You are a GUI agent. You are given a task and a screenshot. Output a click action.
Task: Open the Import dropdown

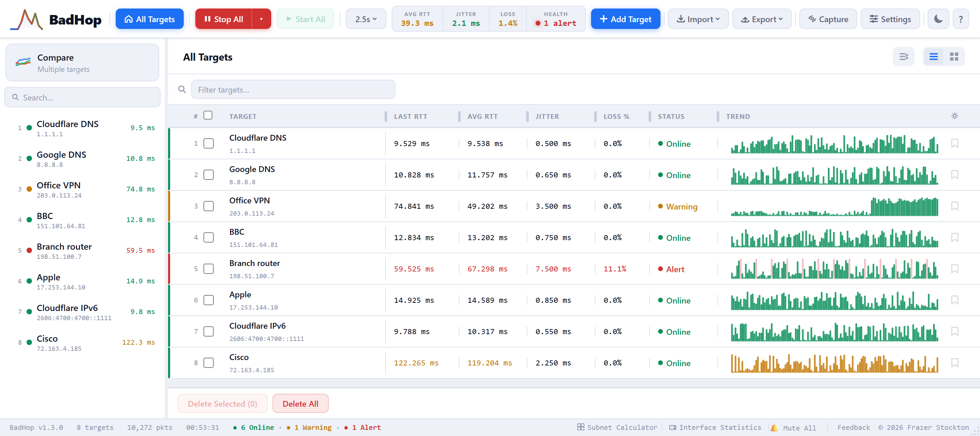[x=698, y=19]
